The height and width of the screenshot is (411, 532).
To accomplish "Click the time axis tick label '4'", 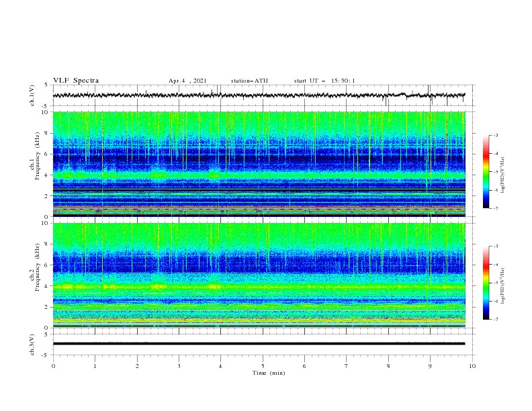I will [220, 366].
